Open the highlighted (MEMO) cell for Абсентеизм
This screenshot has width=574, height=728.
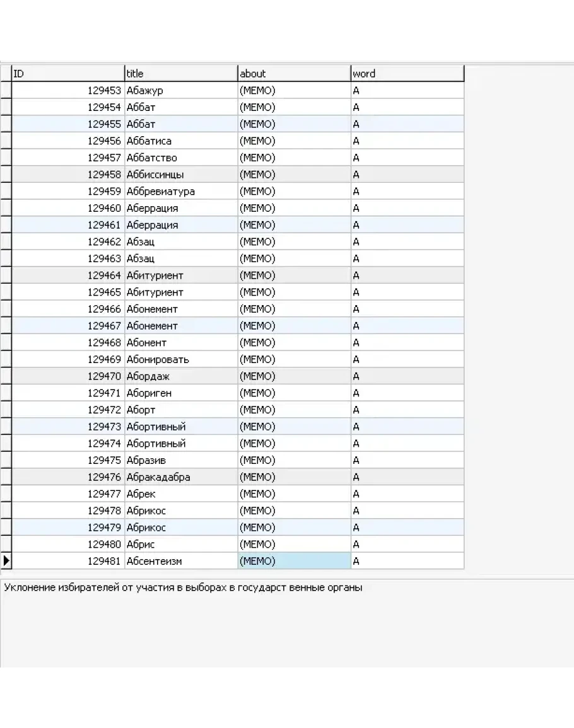[294, 561]
